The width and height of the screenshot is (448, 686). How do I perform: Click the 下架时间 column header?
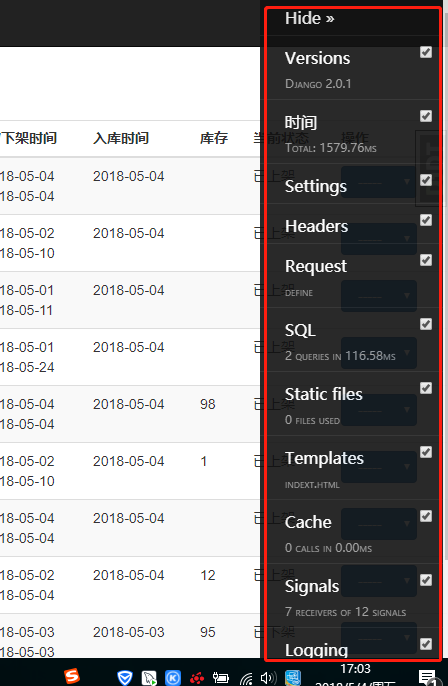[29, 138]
